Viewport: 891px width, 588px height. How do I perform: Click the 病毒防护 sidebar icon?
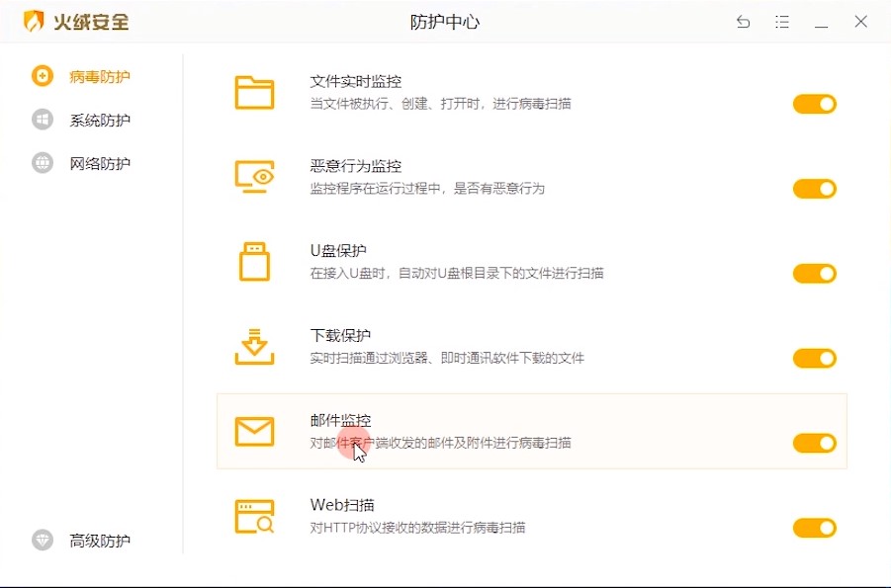[43, 76]
